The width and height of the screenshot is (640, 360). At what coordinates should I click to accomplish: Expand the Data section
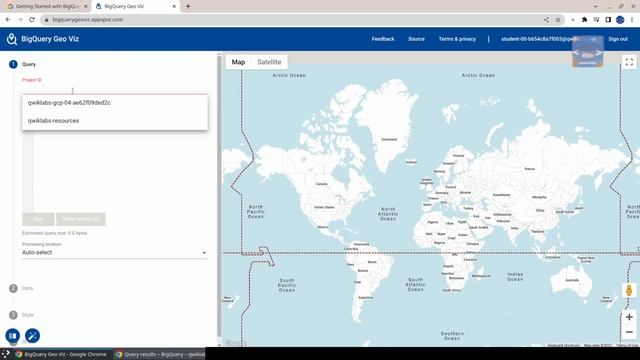27,288
